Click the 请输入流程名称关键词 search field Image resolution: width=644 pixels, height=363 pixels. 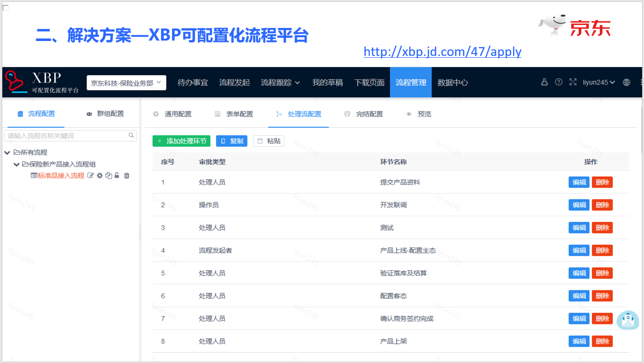click(67, 136)
